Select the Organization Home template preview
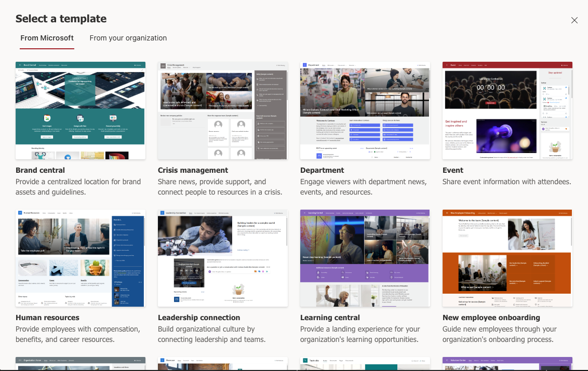Screen dimensions: 588x371 (80, 363)
